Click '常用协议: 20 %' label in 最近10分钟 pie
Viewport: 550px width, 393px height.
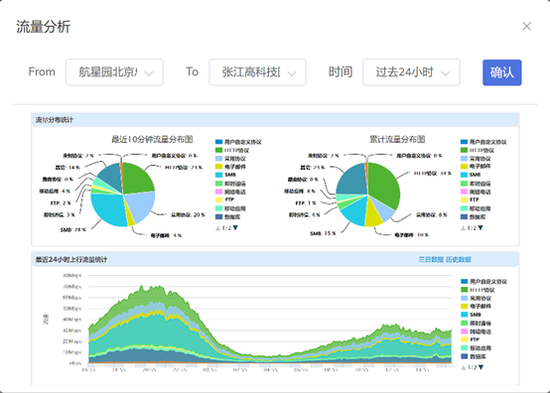[188, 215]
